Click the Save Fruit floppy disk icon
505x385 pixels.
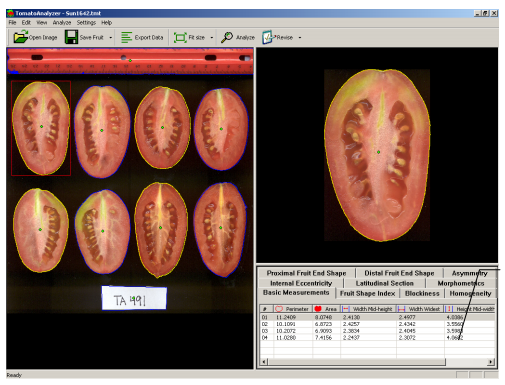coord(71,37)
